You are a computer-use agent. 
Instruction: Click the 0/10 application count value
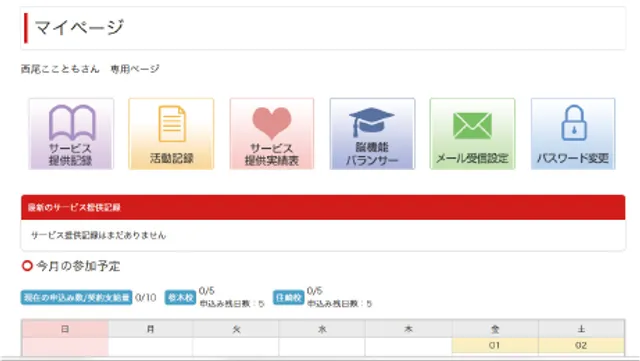[x=146, y=297]
